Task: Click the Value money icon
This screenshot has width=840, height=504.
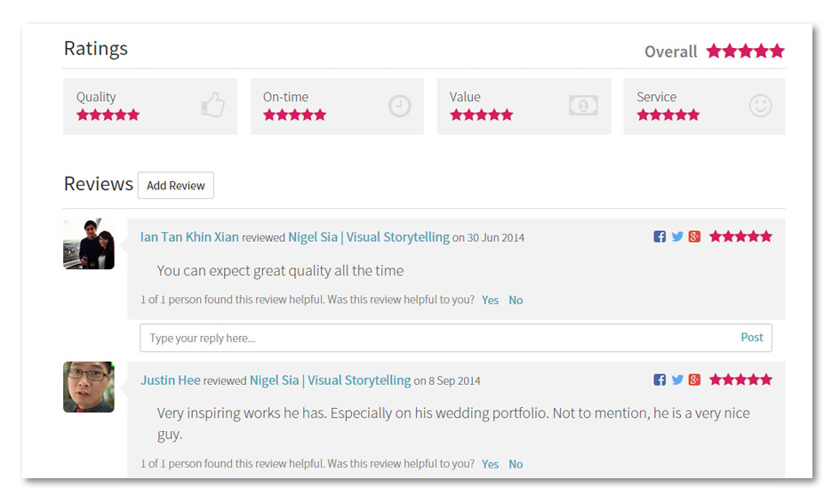Action: [x=583, y=106]
